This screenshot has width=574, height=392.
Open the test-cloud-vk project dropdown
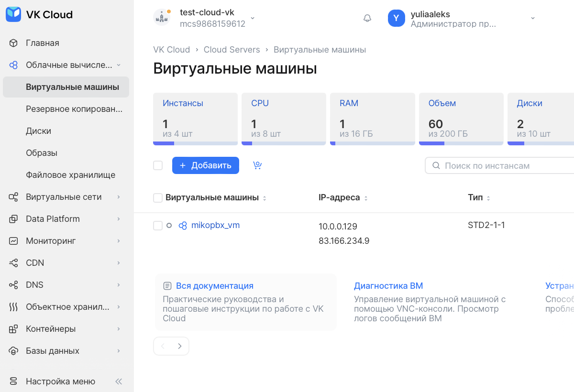(253, 18)
